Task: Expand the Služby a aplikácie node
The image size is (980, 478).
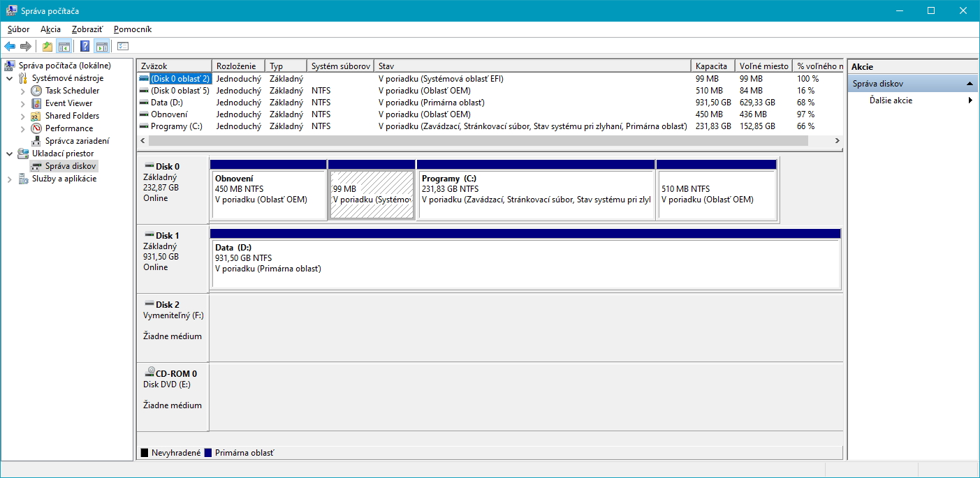Action: (10, 179)
